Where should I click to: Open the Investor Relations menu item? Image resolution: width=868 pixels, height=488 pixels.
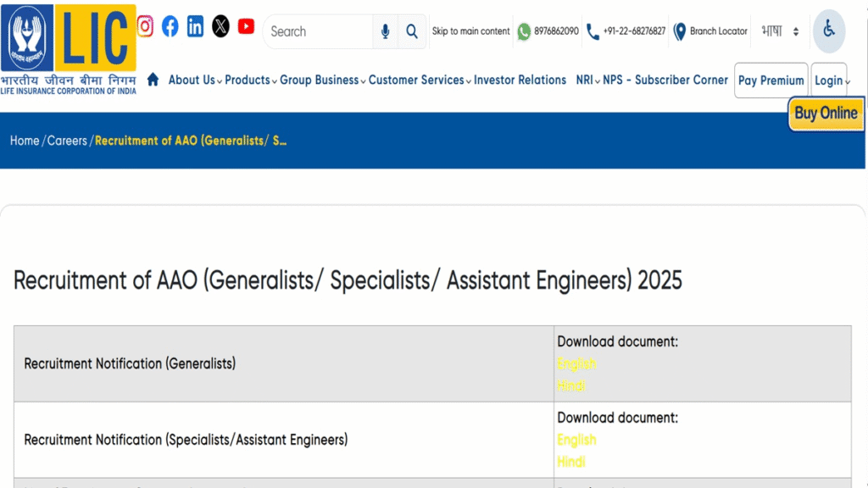tap(520, 80)
